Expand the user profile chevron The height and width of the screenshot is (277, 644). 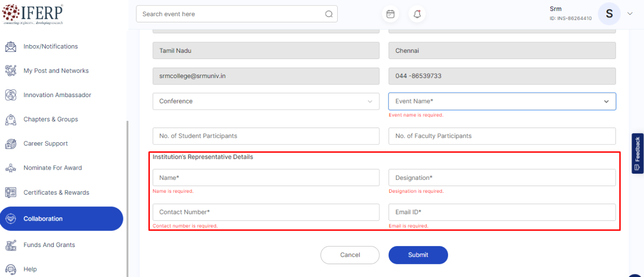pyautogui.click(x=630, y=14)
